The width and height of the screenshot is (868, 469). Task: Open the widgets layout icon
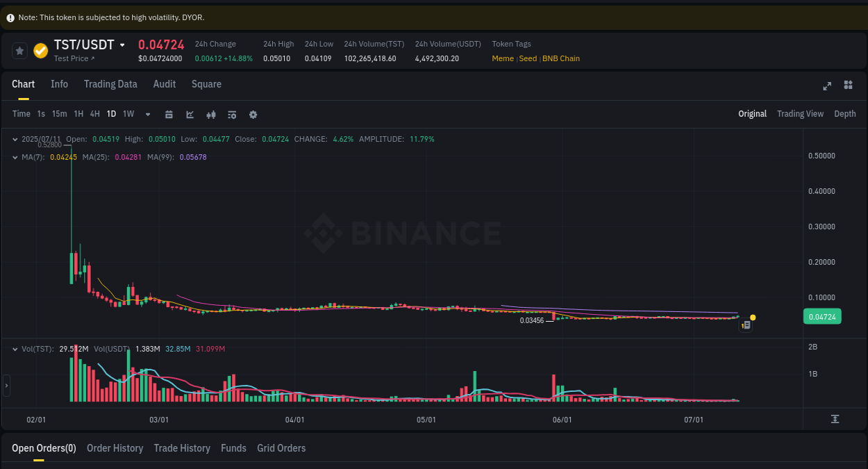(848, 85)
